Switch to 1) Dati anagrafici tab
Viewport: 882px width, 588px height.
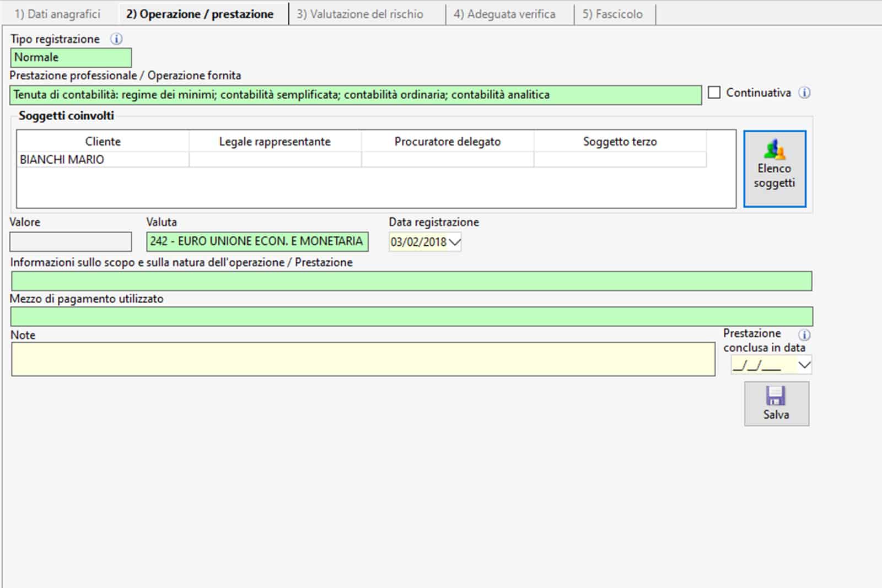[57, 14]
